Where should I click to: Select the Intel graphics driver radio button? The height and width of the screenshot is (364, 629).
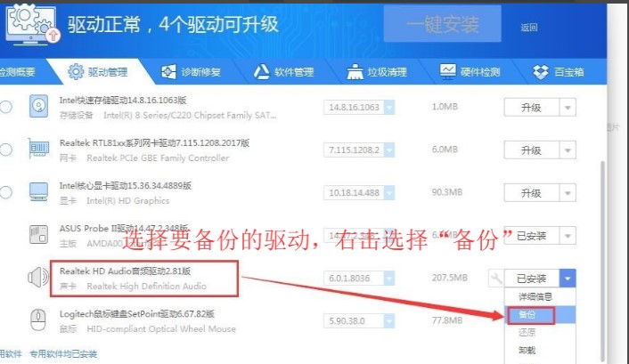click(5, 192)
